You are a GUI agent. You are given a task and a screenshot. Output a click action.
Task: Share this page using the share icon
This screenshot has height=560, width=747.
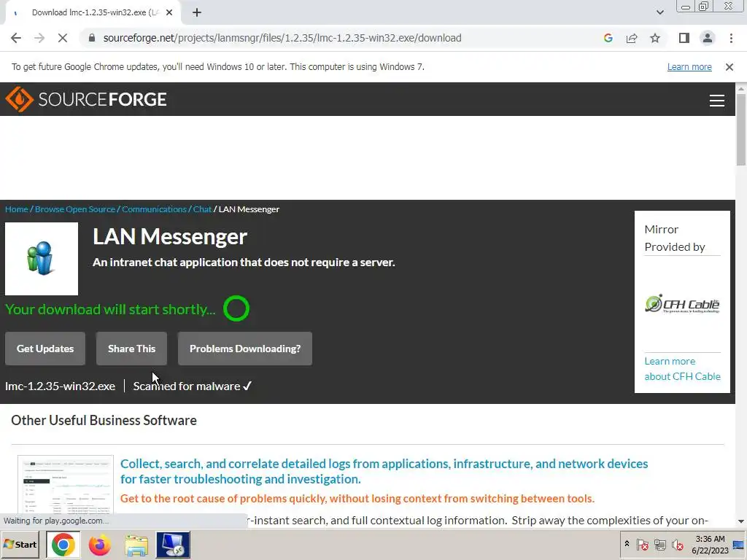(x=632, y=38)
